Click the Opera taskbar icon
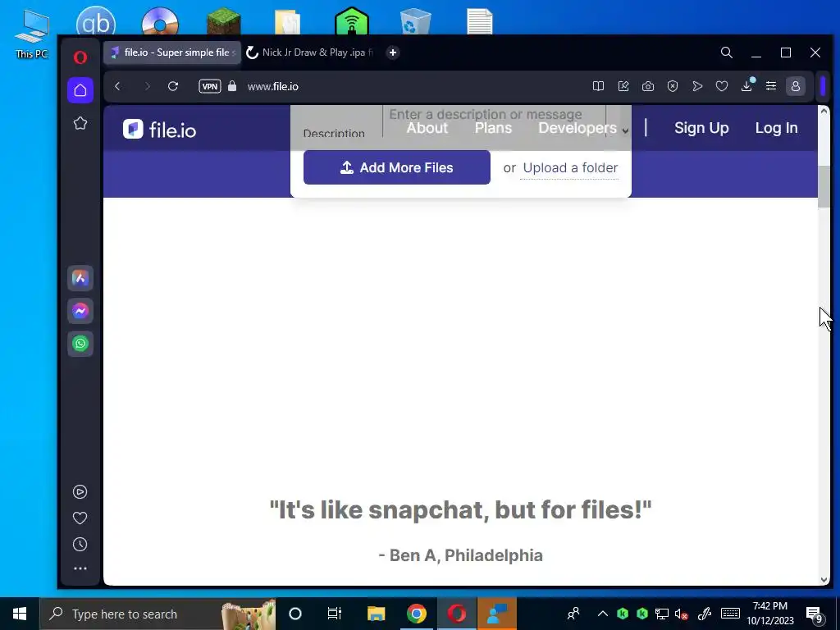Screen dimensions: 840x630 pyautogui.click(x=457, y=614)
